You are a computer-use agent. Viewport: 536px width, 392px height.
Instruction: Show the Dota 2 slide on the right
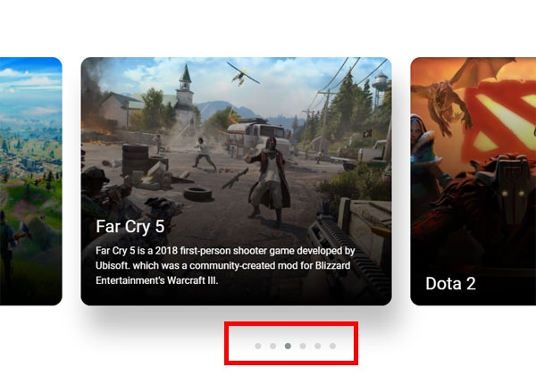[473, 181]
